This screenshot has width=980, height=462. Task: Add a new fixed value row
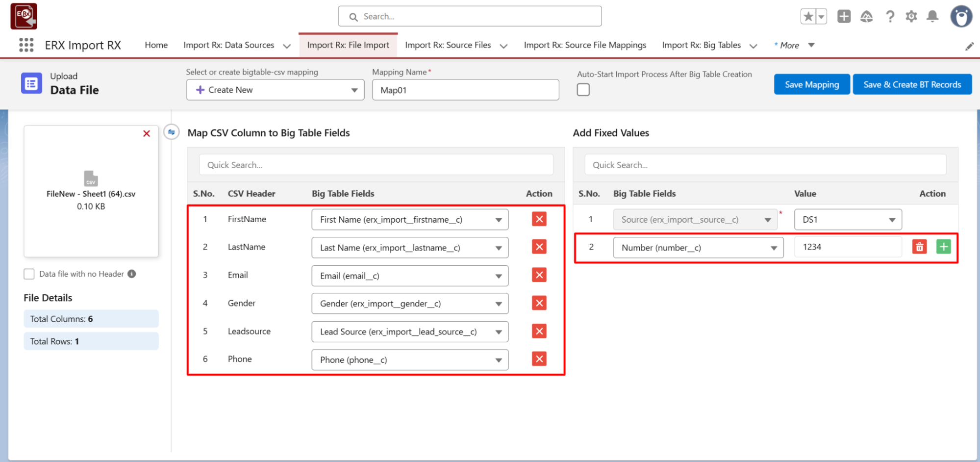(943, 247)
